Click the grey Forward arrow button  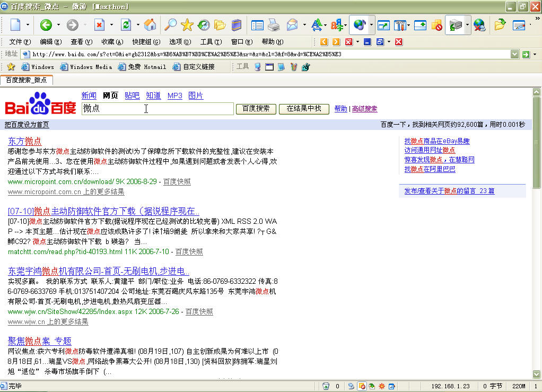coord(72,25)
